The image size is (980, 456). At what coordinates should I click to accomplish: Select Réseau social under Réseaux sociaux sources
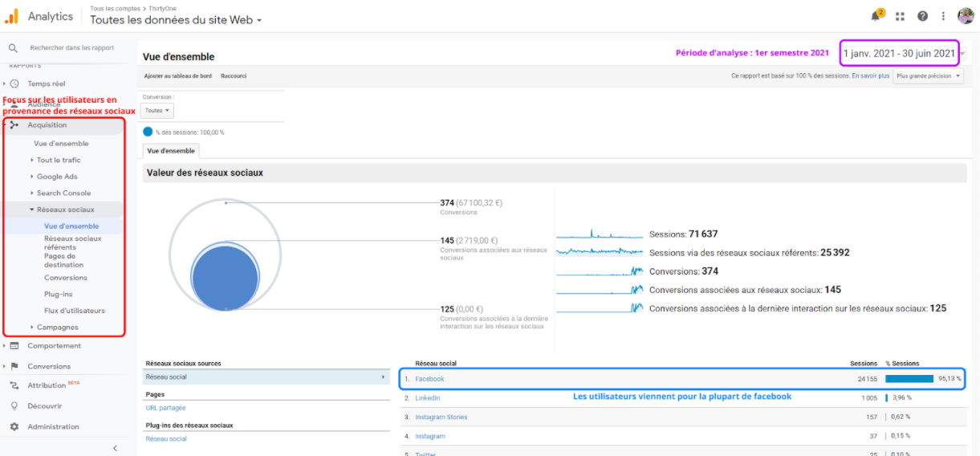click(x=265, y=377)
